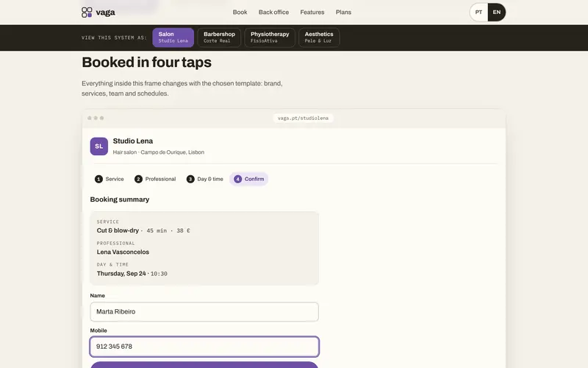Open the Back office nav item
This screenshot has height=368, width=588.
coord(273,13)
